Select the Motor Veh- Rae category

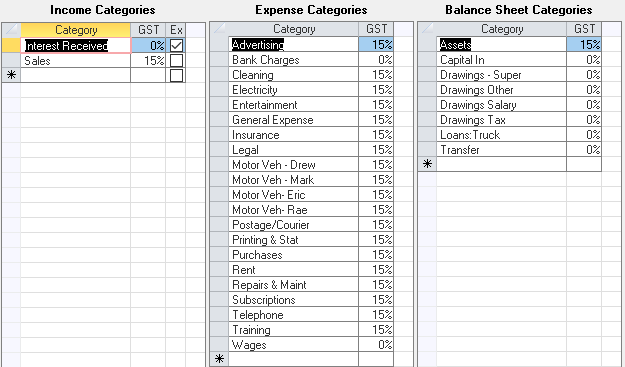pos(294,210)
